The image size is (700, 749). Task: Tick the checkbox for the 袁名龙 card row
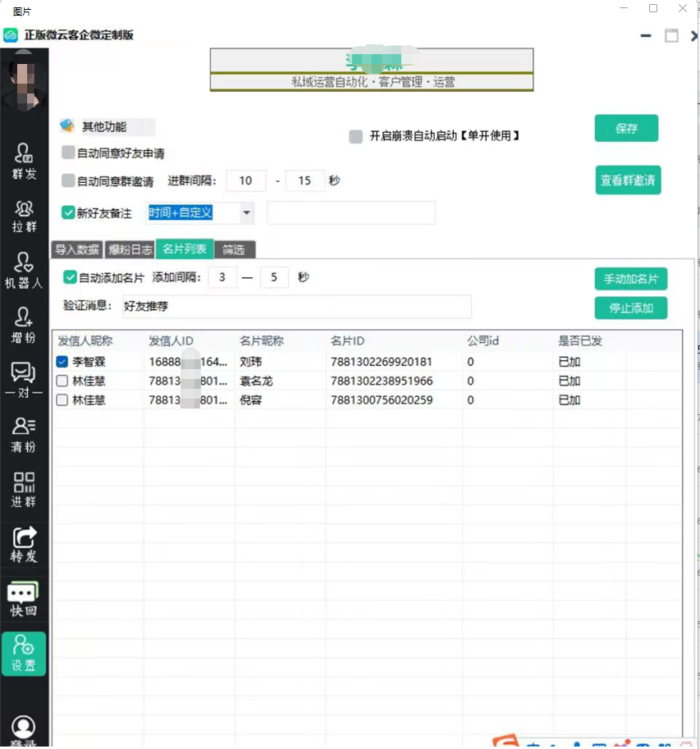[x=62, y=381]
